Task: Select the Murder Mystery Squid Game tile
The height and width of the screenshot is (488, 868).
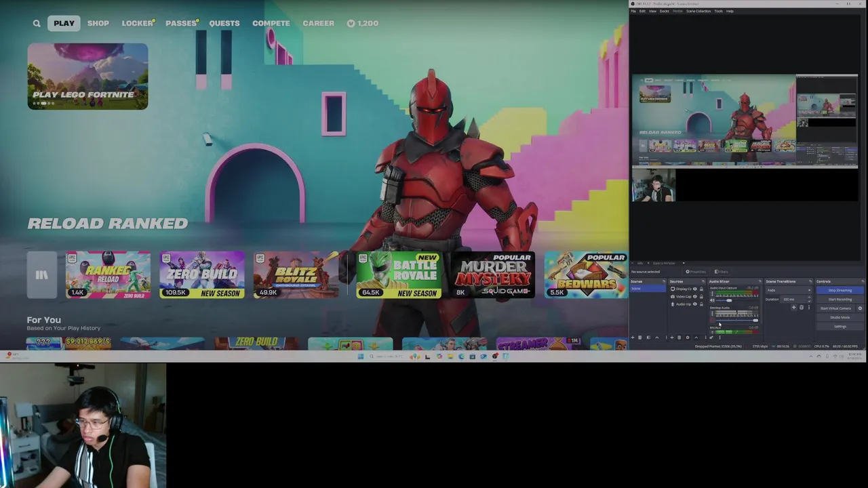Action: click(492, 274)
